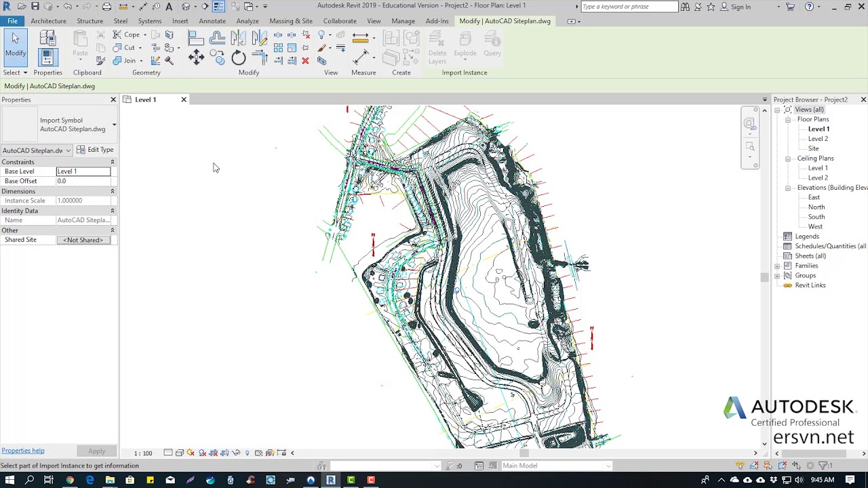This screenshot has width=868, height=488.
Task: Close the Level 1 view tab
Action: coord(184,100)
